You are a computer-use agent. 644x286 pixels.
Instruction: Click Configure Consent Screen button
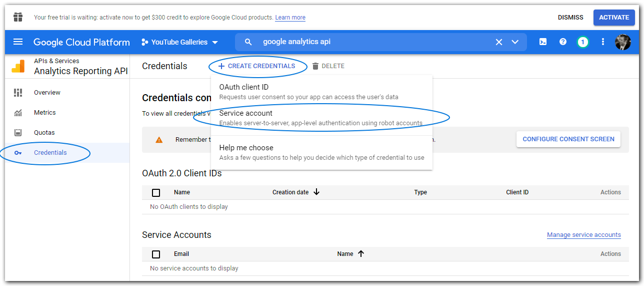[568, 139]
